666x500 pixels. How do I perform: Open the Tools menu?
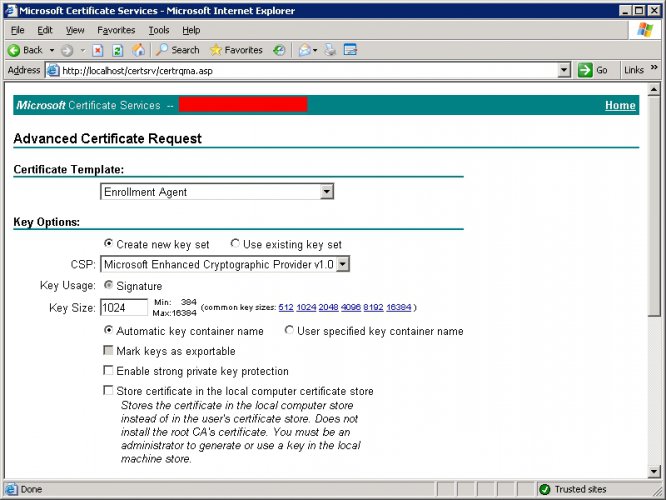(159, 30)
